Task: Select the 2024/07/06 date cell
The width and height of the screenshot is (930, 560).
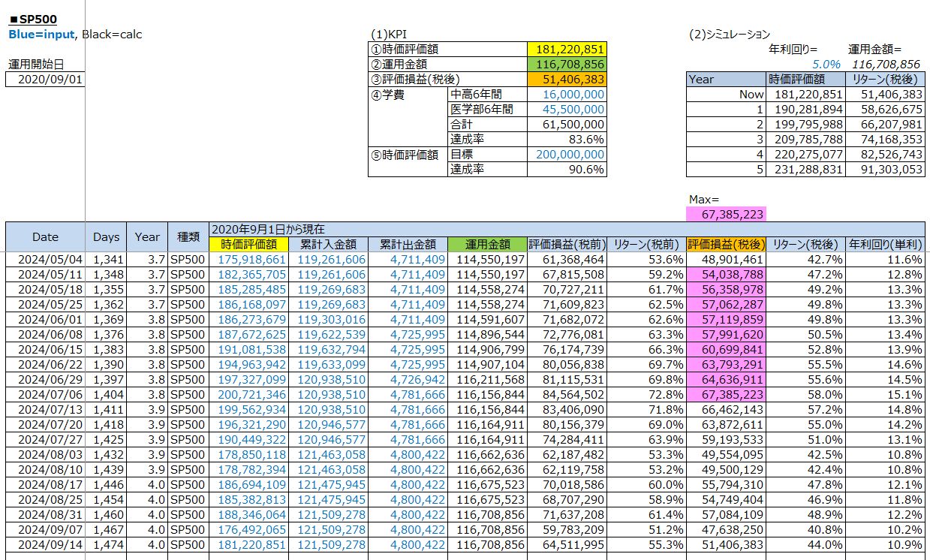Action: tap(45, 394)
